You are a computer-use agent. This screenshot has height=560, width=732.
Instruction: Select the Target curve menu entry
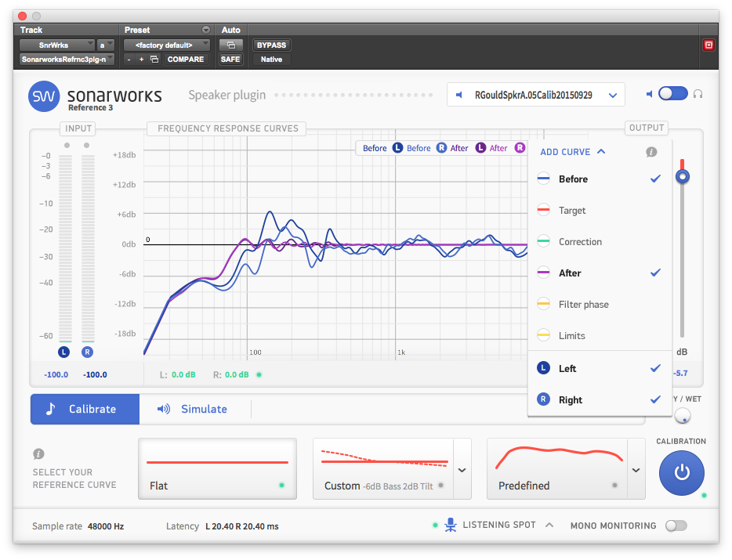coord(572,211)
